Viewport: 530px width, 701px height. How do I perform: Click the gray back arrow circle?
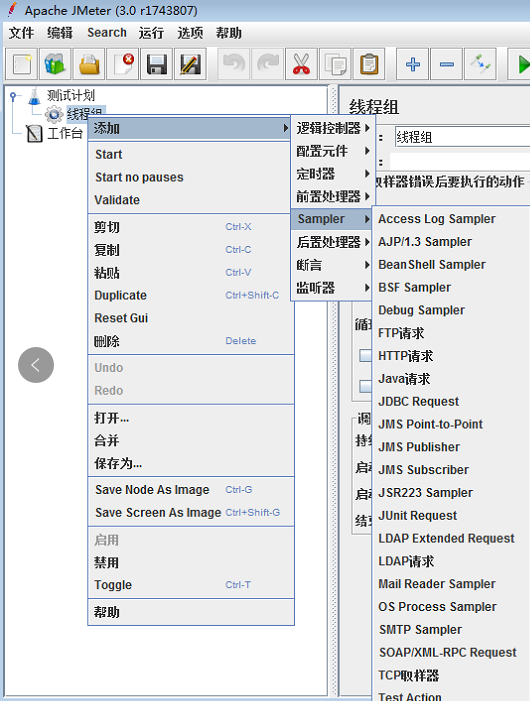(x=36, y=365)
